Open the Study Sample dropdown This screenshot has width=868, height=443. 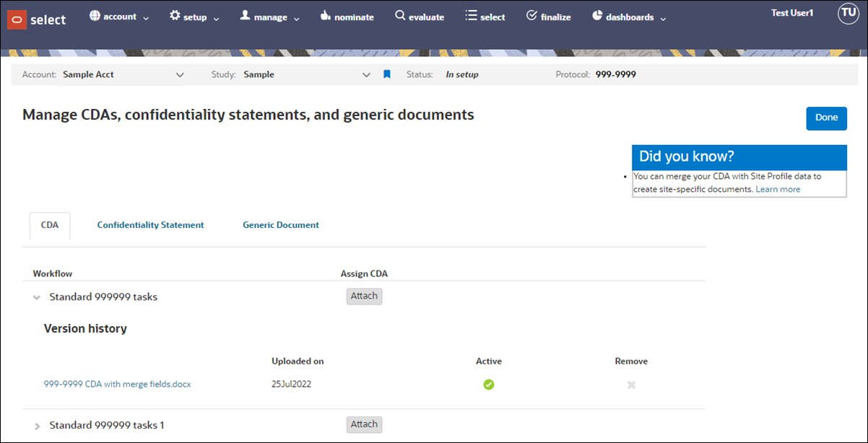307,74
